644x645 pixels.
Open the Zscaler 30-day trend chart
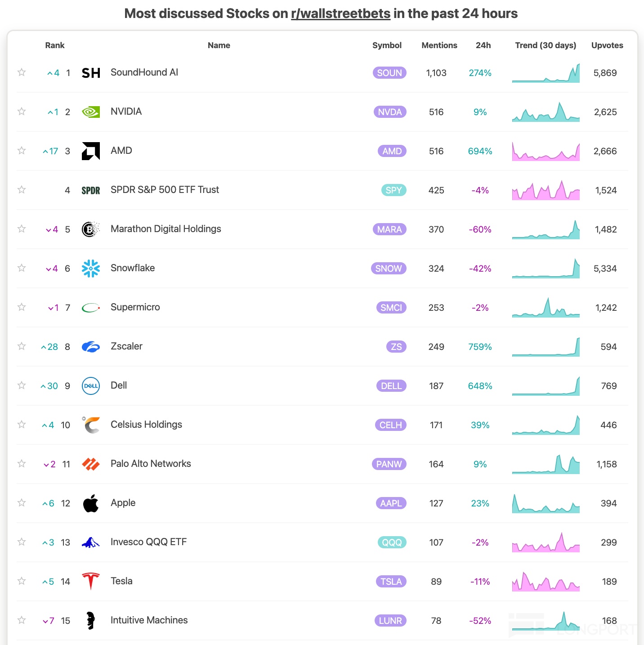tap(546, 347)
